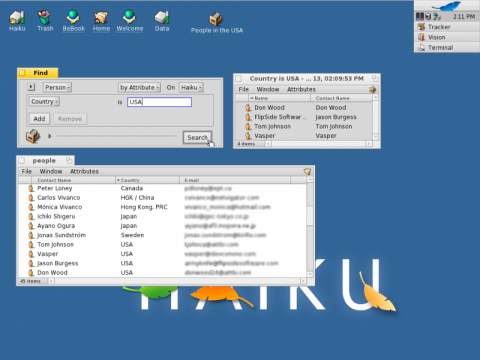Select Tracker in the Deskbar
The width and height of the screenshot is (480, 360).
tap(447, 27)
